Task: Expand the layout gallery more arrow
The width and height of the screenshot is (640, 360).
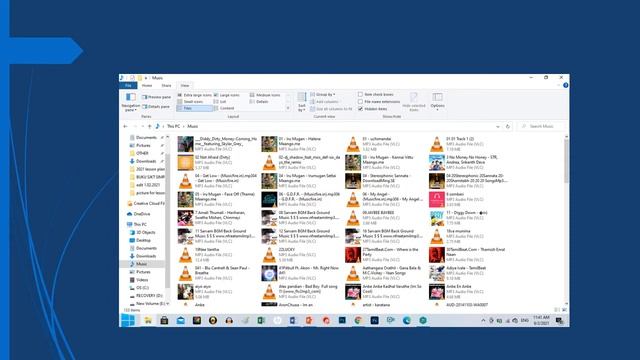Action: click(288, 108)
